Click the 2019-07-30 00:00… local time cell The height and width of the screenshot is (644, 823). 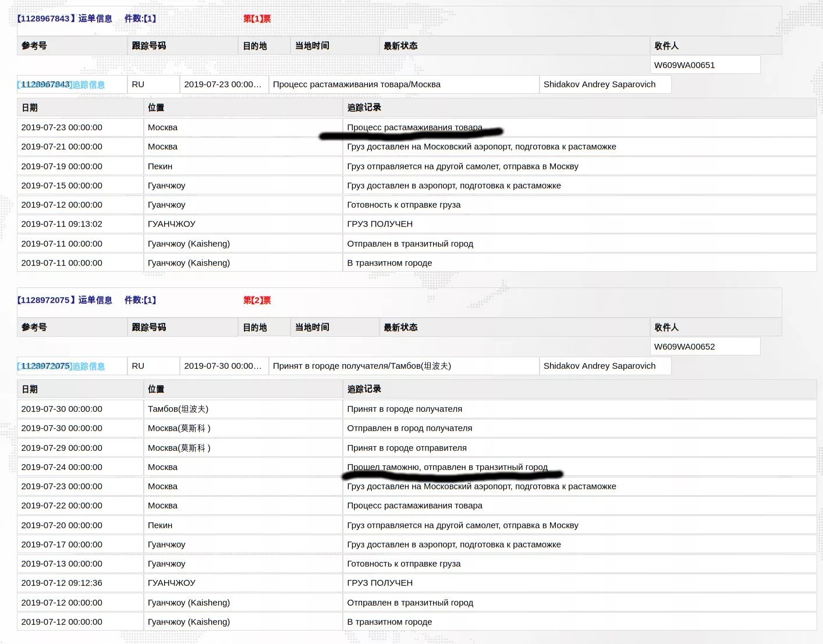224,366
